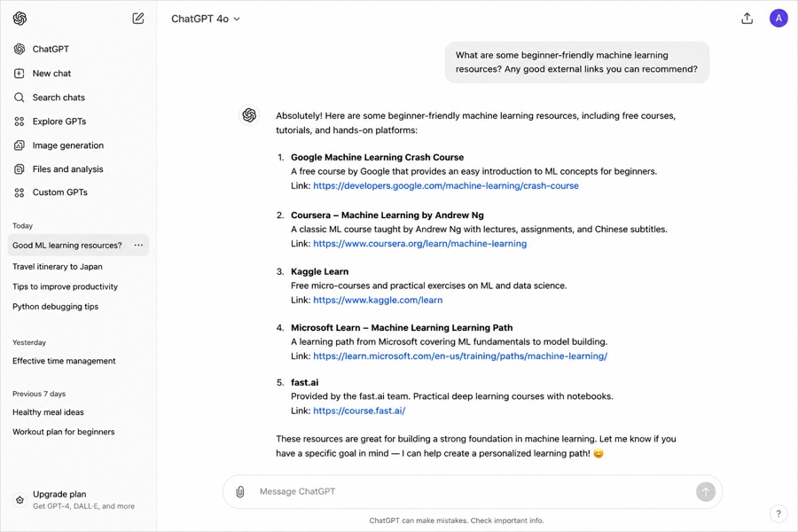
Task: Share the conversation with the upload icon
Action: pos(747,19)
